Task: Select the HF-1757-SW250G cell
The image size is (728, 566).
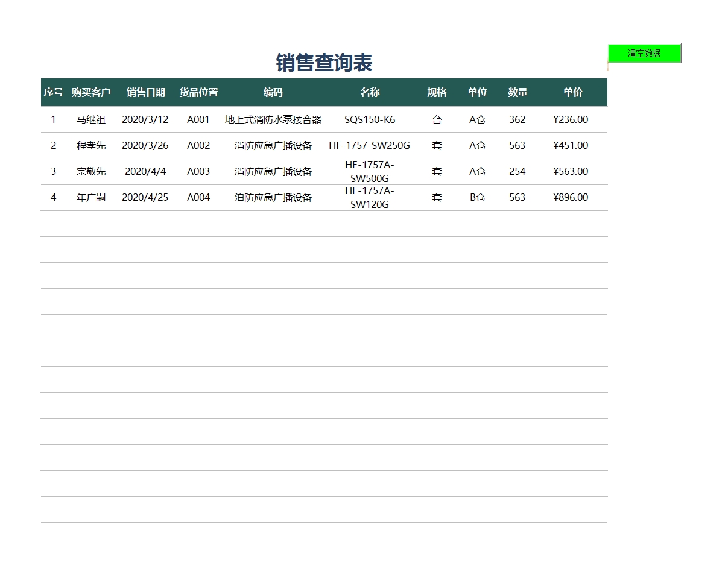Action: (369, 145)
